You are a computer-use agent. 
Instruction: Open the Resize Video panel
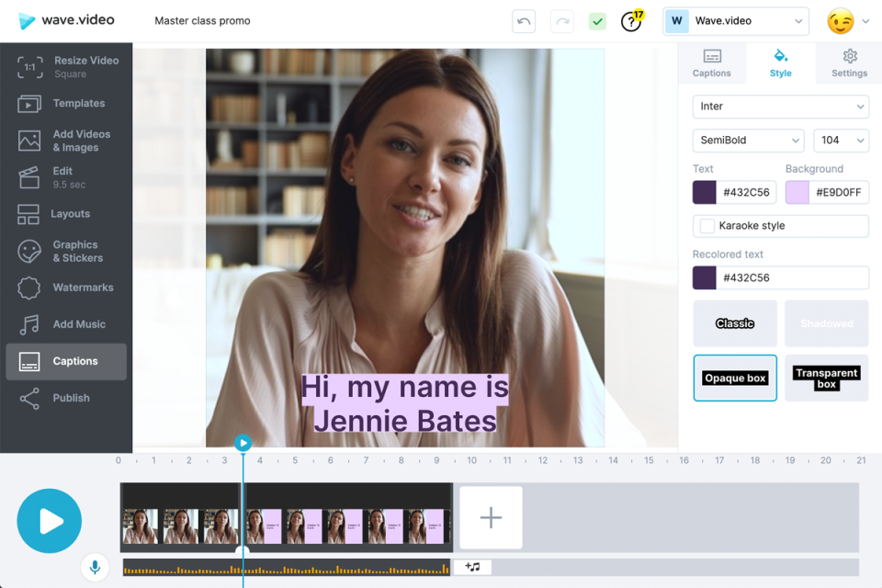coord(65,66)
